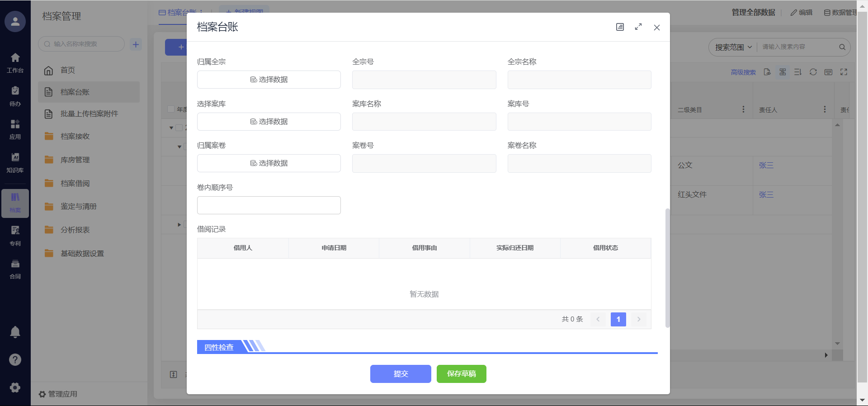Open the 责任人 column options menu
Viewport: 868px width, 406px height.
(x=825, y=109)
